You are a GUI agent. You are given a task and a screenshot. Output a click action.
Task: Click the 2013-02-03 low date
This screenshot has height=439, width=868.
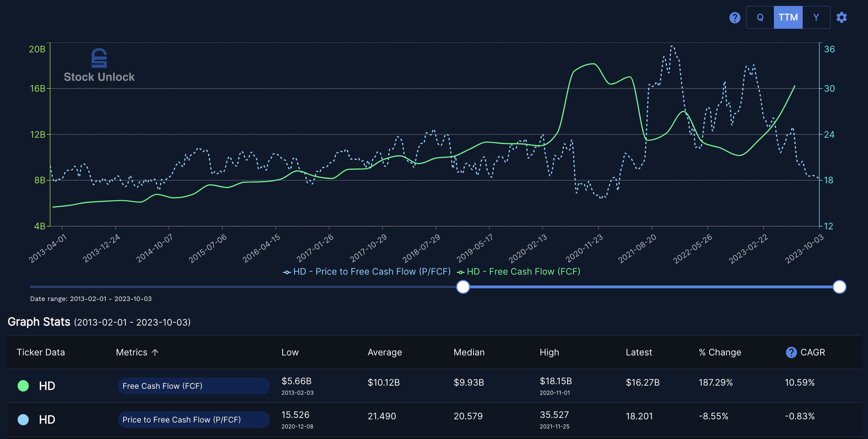click(297, 393)
